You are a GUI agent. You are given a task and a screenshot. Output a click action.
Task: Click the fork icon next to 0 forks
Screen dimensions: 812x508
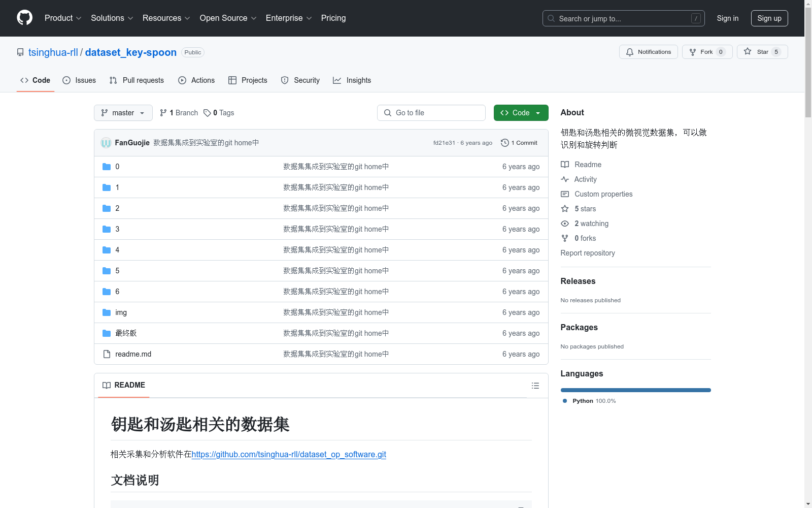(565, 238)
